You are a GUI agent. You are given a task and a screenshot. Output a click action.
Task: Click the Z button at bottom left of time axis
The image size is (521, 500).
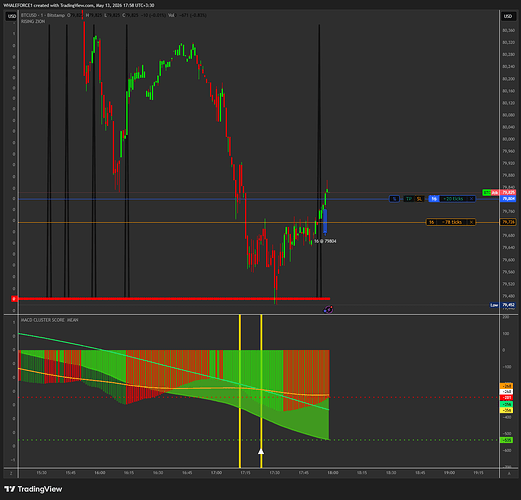click(11, 473)
